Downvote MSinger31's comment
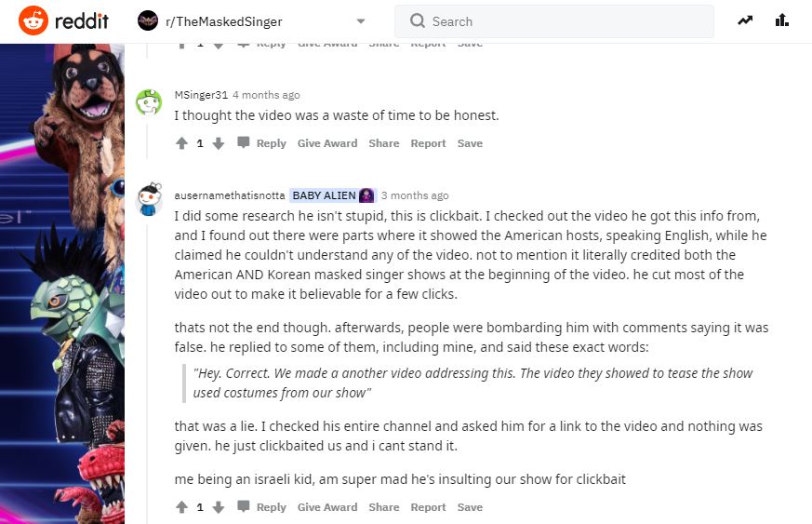This screenshot has height=524, width=812. click(x=219, y=143)
